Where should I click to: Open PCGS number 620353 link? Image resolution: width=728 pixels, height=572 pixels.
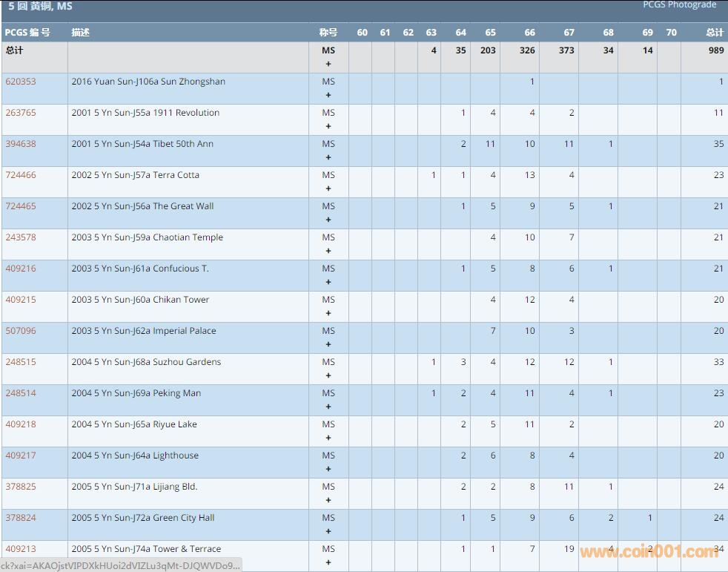[x=21, y=82]
